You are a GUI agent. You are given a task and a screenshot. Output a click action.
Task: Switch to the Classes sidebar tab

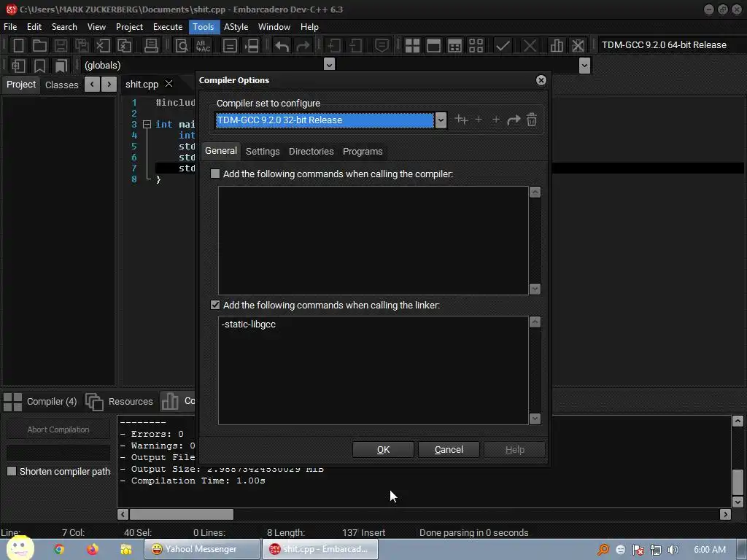click(61, 85)
